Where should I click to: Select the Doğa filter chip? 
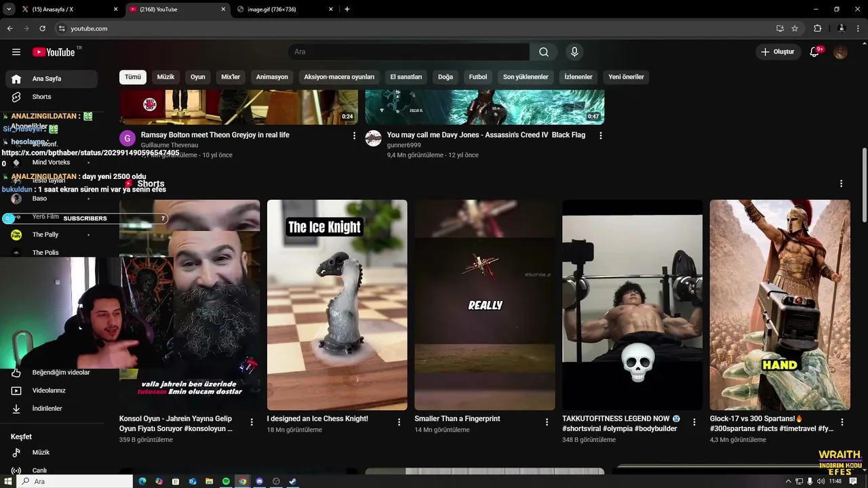tap(446, 77)
